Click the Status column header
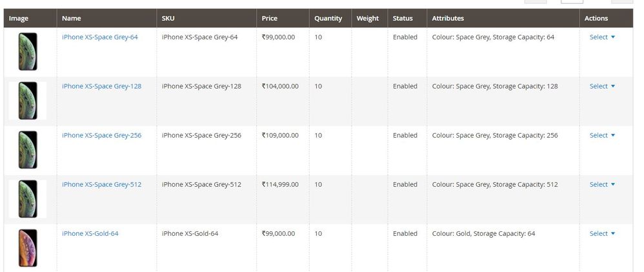Screen dimensions: 644x272 point(403,18)
